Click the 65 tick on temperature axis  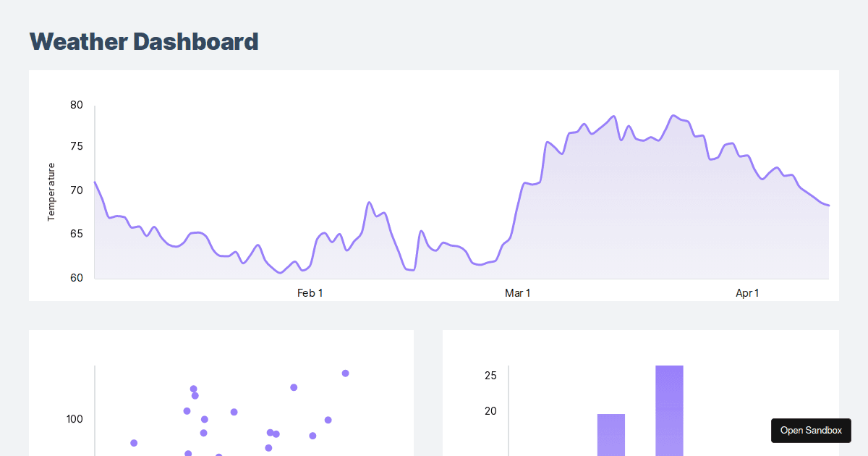click(x=77, y=234)
